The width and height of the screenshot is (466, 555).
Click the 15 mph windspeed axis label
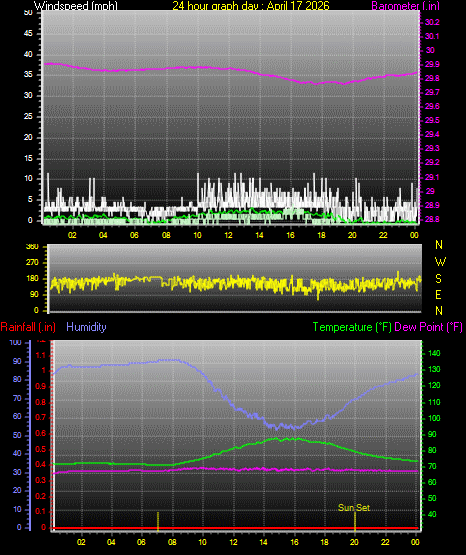coord(28,158)
